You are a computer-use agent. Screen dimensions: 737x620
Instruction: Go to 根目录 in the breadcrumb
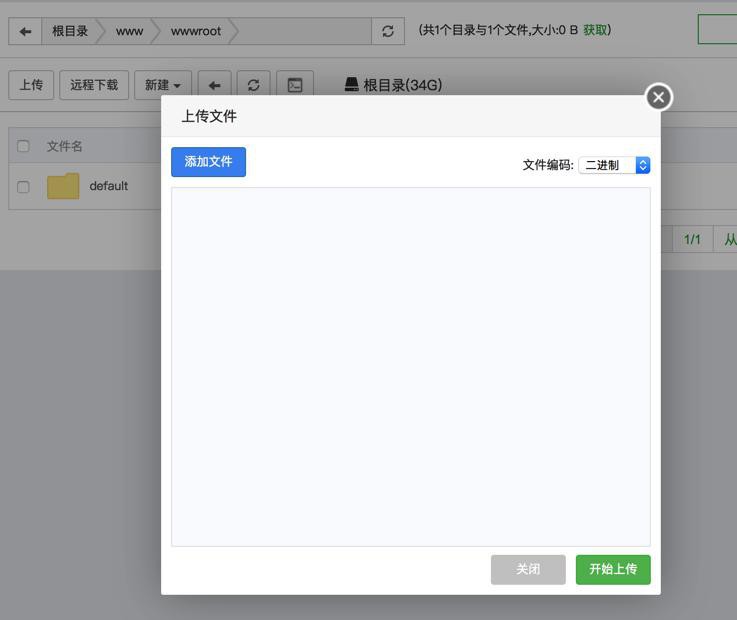pyautogui.click(x=70, y=31)
